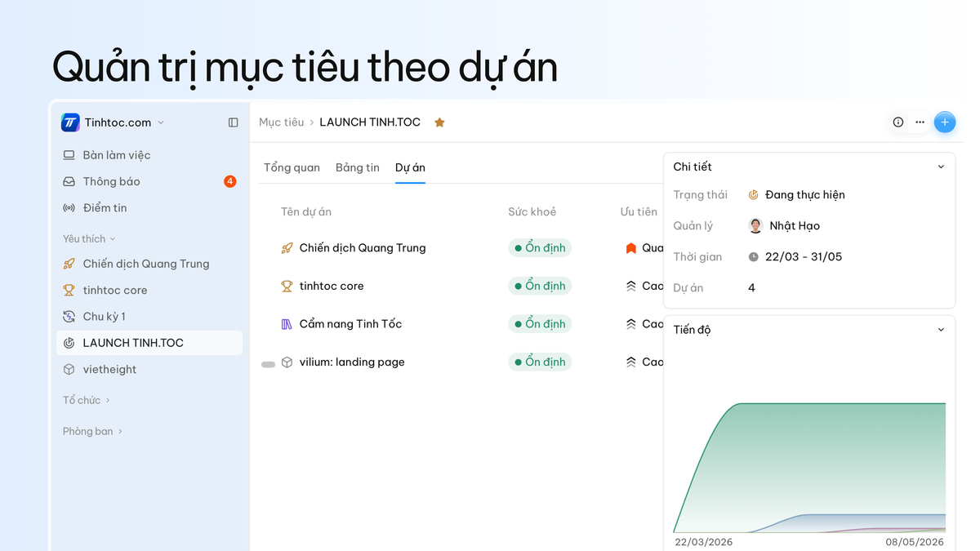
Task: Collapse the Yêu thích section
Action: pyautogui.click(x=89, y=238)
